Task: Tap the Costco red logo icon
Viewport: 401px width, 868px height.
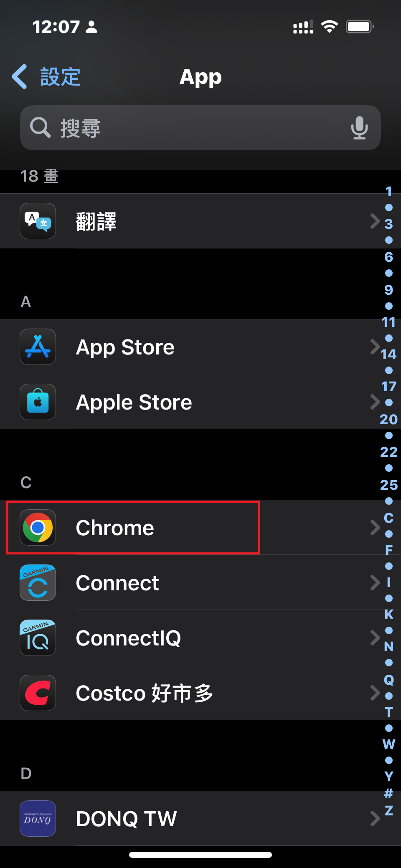Action: point(38,693)
